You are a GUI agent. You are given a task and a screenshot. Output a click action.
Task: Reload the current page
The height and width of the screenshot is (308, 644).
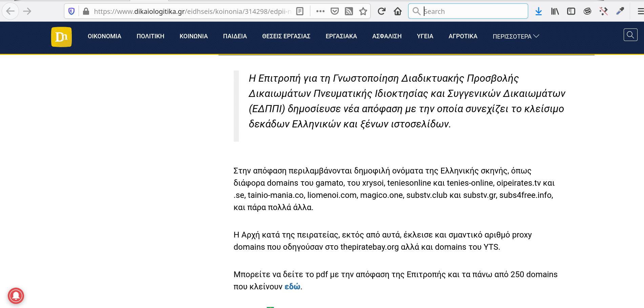point(381,12)
